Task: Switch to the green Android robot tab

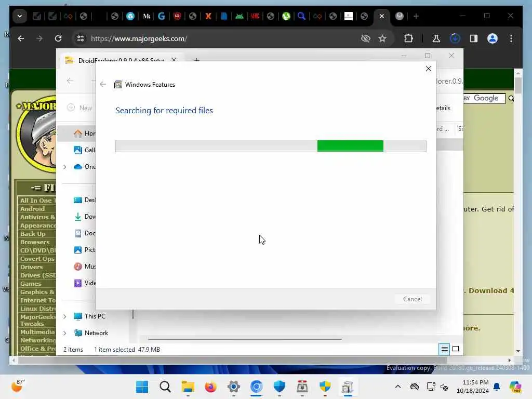Action: [239, 16]
